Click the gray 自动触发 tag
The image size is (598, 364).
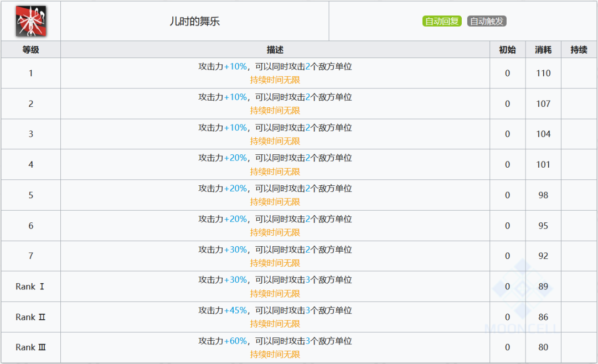coord(487,22)
